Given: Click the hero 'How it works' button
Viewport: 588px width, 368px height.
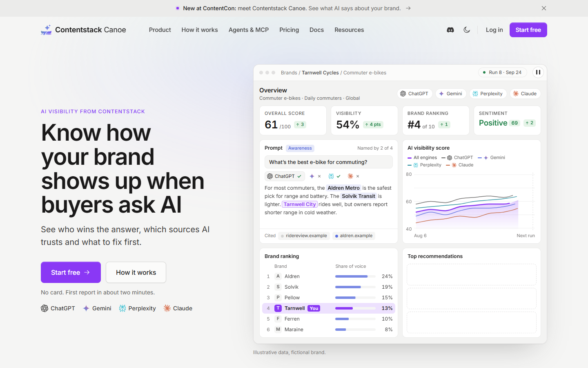Looking at the screenshot, I should [136, 272].
